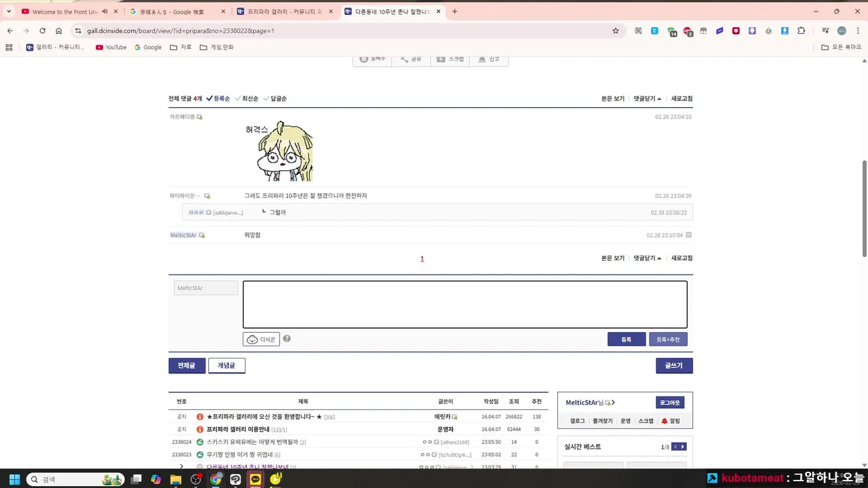
Task: Open the tab search dropdown arrow
Action: click(x=9, y=12)
